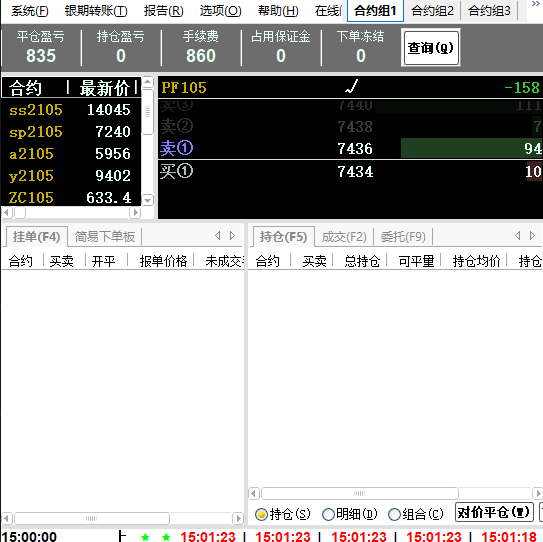Viewport: 543px width, 542px height.
Task: Open the 选项(O) menu
Action: tap(220, 11)
